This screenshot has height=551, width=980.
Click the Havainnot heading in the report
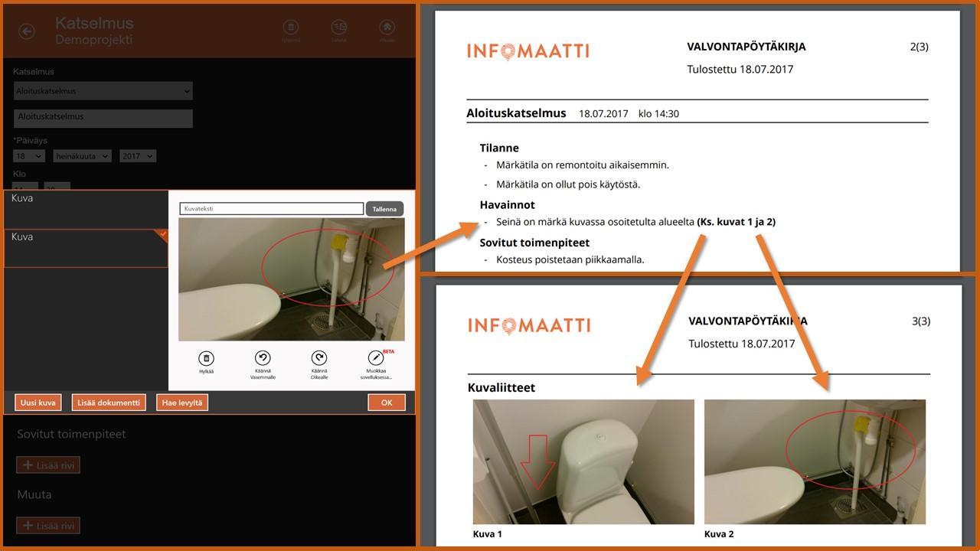[508, 204]
